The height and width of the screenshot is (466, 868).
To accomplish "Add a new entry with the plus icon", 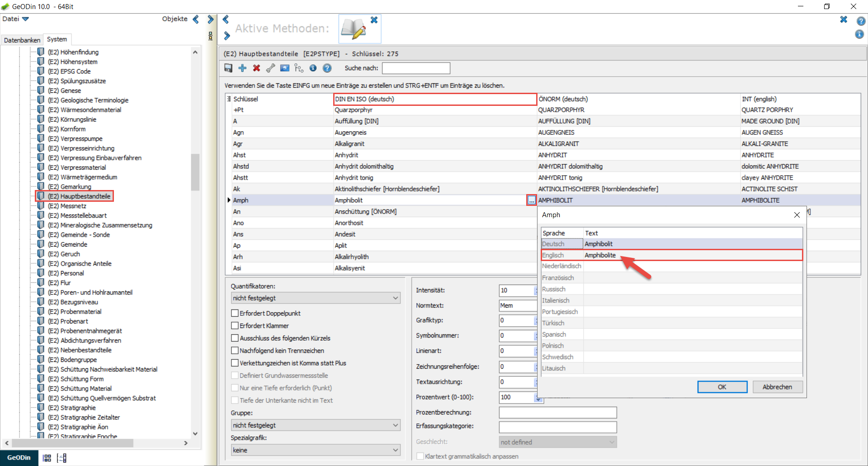I will [242, 68].
